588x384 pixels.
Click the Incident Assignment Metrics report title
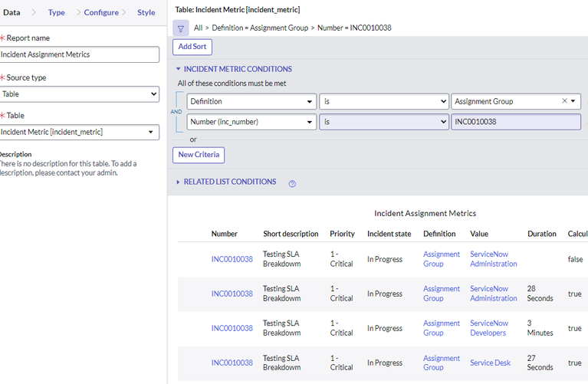click(425, 213)
